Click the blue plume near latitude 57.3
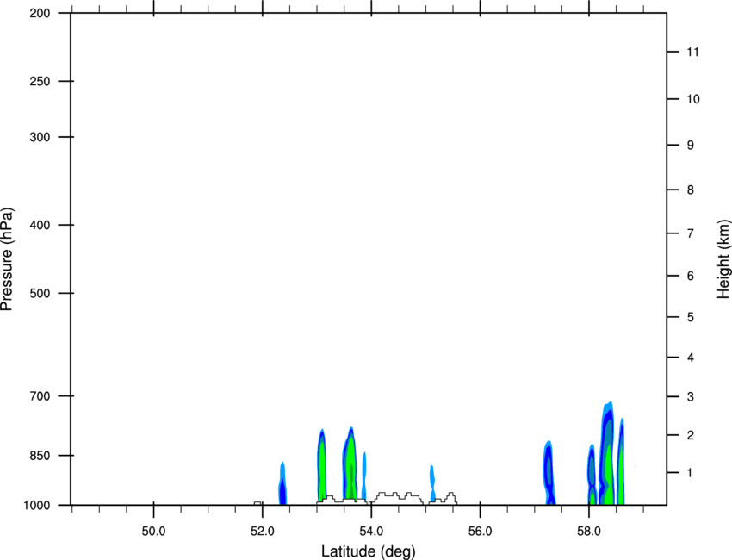 coord(549,472)
